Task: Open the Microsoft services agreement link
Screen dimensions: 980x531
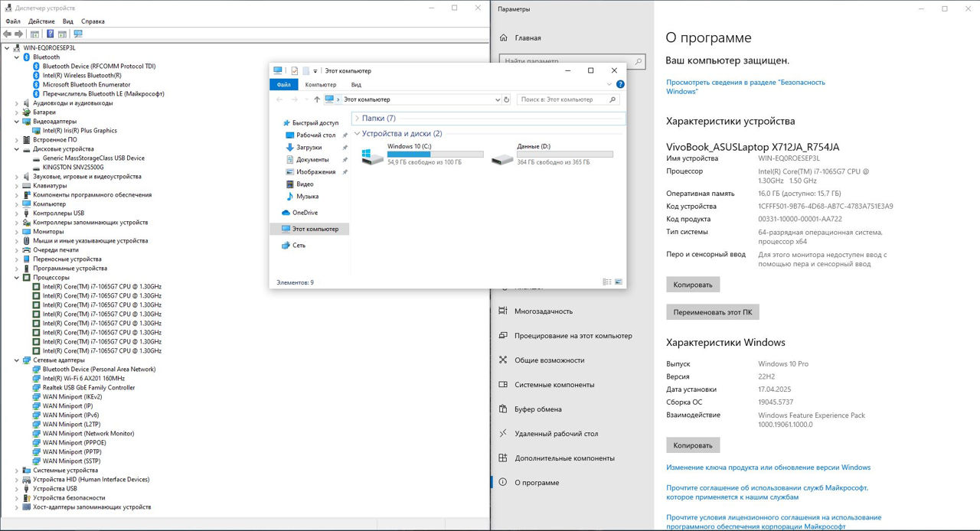Action: point(767,492)
